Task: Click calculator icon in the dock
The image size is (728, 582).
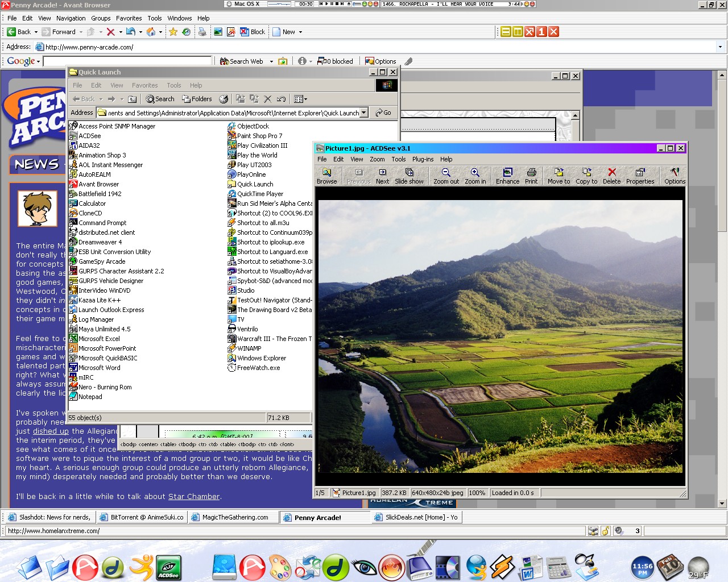Action: pos(558,567)
